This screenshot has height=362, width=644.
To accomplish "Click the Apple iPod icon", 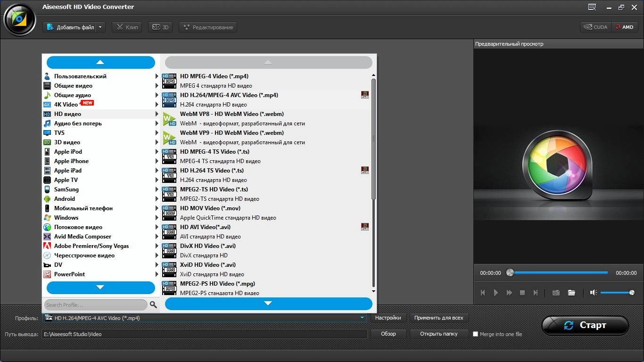I will 47,152.
